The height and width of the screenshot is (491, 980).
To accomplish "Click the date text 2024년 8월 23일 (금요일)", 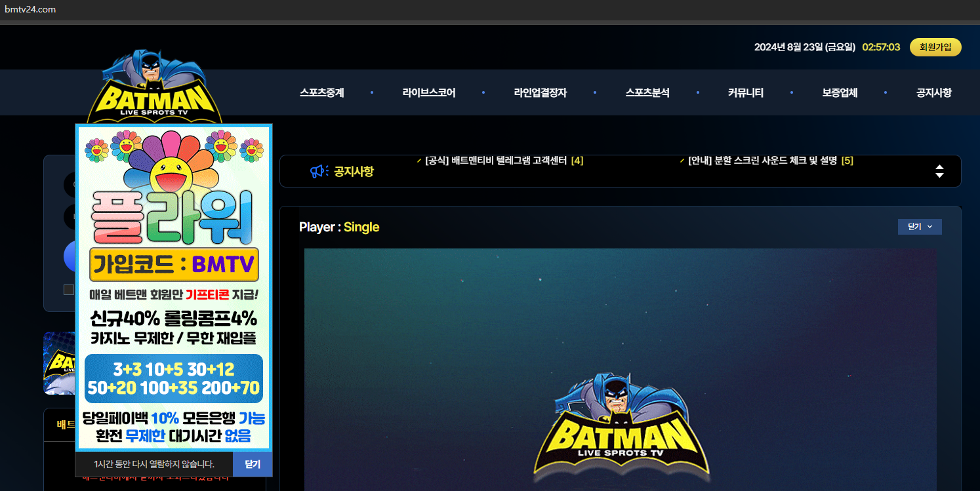I will point(805,47).
